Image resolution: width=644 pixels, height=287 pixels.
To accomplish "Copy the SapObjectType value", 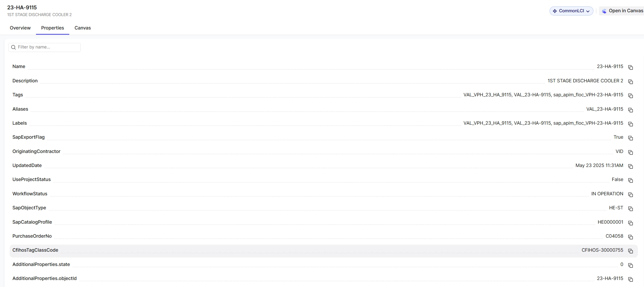I will [631, 209].
